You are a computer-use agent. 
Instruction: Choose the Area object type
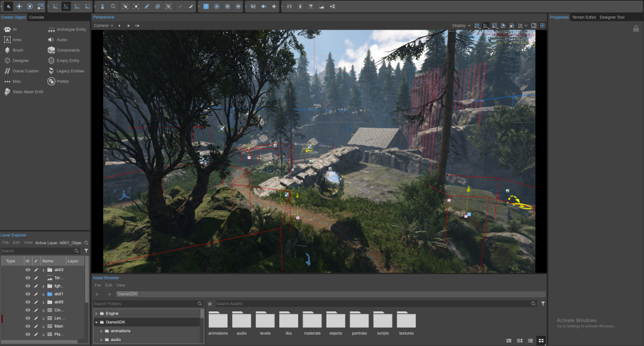point(13,40)
